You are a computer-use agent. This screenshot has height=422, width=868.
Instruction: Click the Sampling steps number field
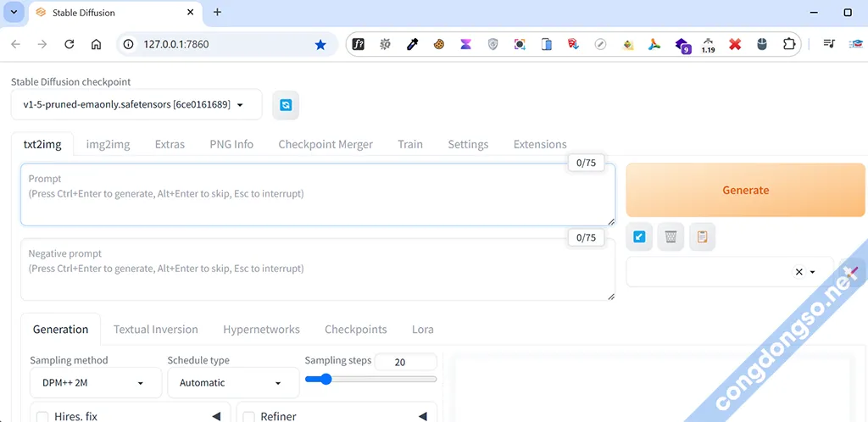point(405,363)
